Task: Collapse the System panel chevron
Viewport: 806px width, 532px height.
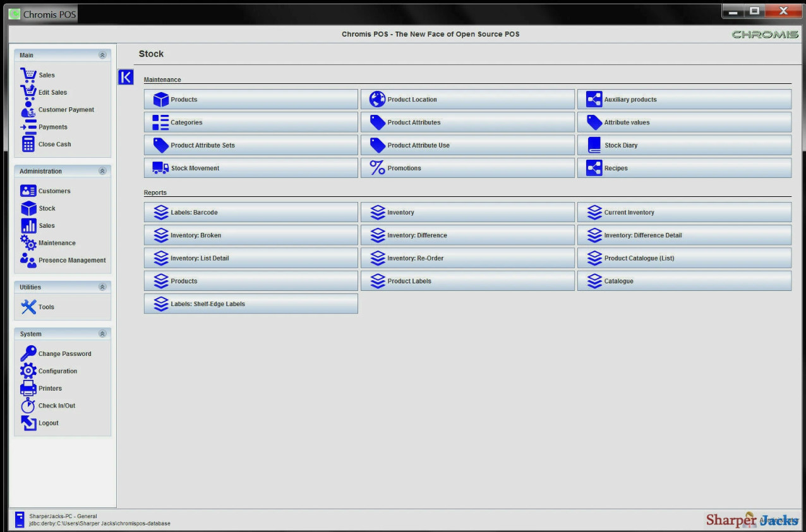Action: 102,334
